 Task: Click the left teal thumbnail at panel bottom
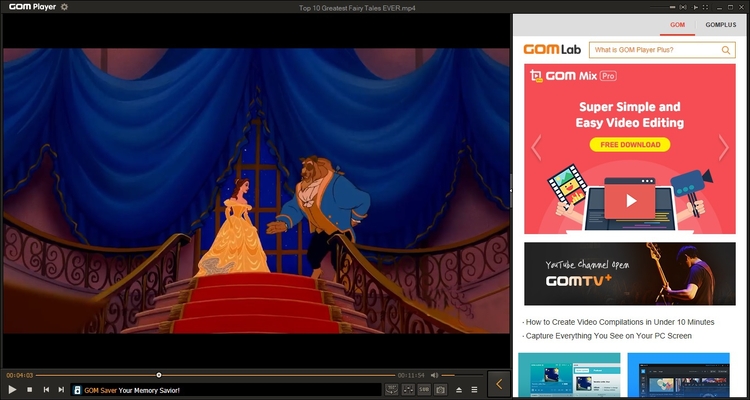(x=569, y=375)
